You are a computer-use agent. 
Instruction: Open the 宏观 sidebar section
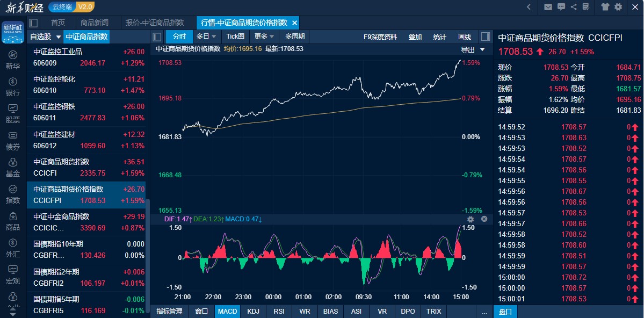pyautogui.click(x=13, y=275)
